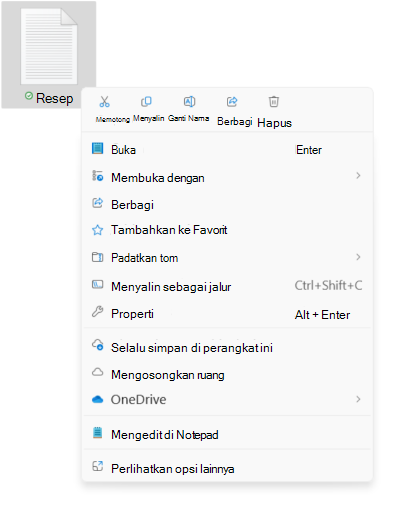Click the Menyalin label in top row
397x510 pixels.
[x=149, y=118]
